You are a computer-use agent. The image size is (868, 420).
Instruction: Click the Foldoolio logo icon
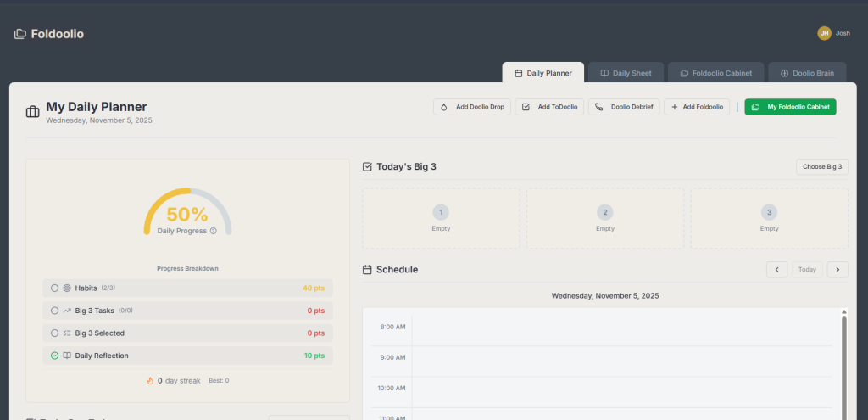tap(20, 34)
